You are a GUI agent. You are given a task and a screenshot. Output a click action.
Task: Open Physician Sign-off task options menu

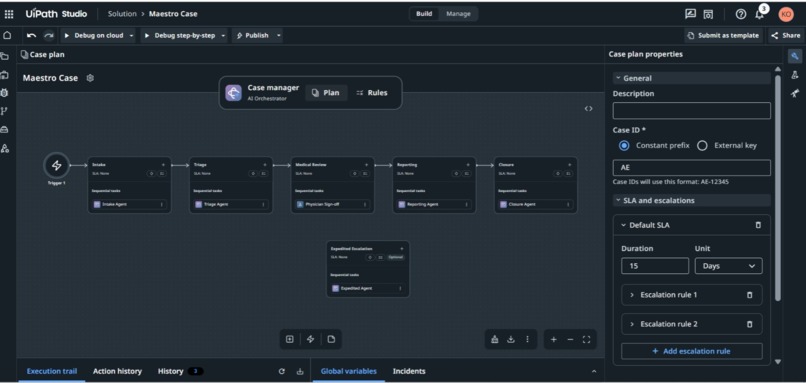click(365, 204)
